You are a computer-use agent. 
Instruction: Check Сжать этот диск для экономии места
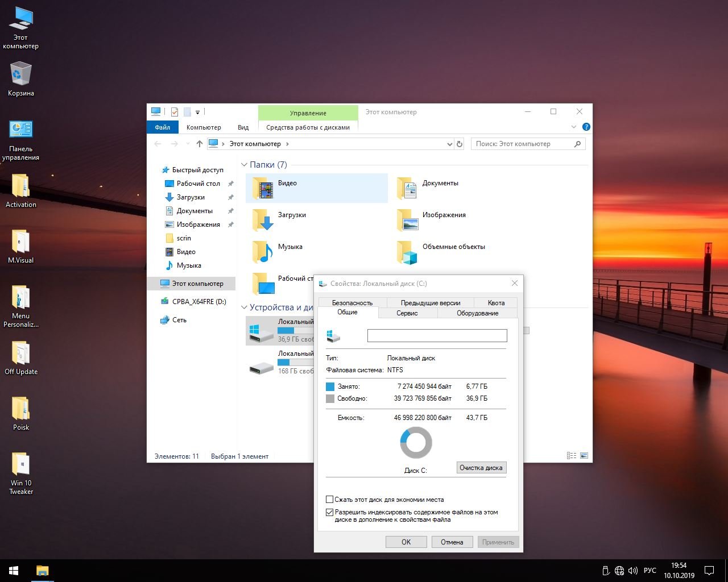(x=329, y=500)
